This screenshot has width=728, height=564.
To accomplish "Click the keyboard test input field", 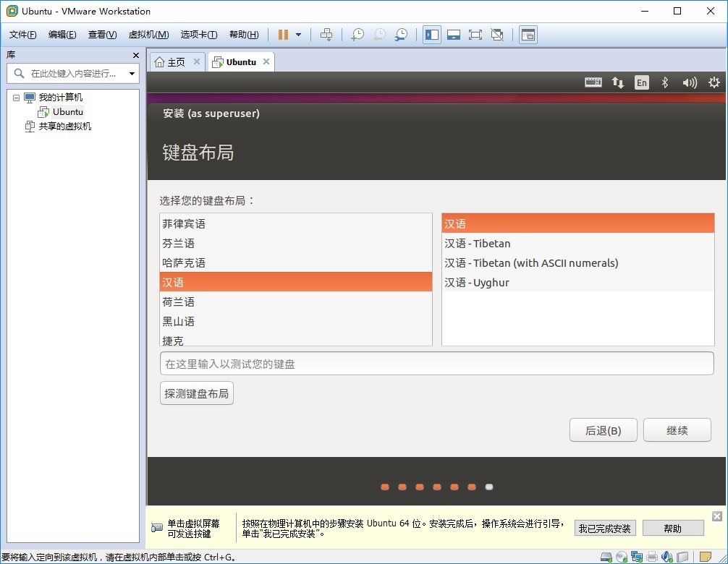I will point(437,364).
